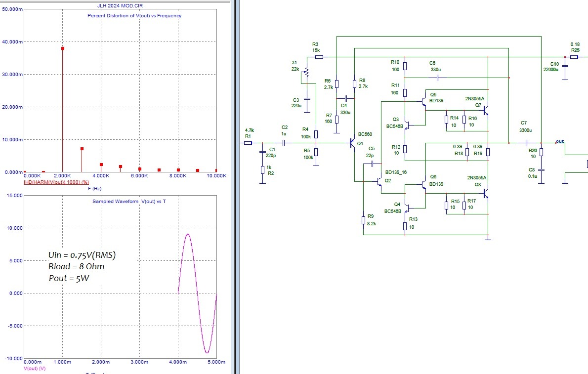Select the C1 220p capacitor symbol
Image resolution: width=588 pixels, height=374 pixels.
[x=262, y=152]
